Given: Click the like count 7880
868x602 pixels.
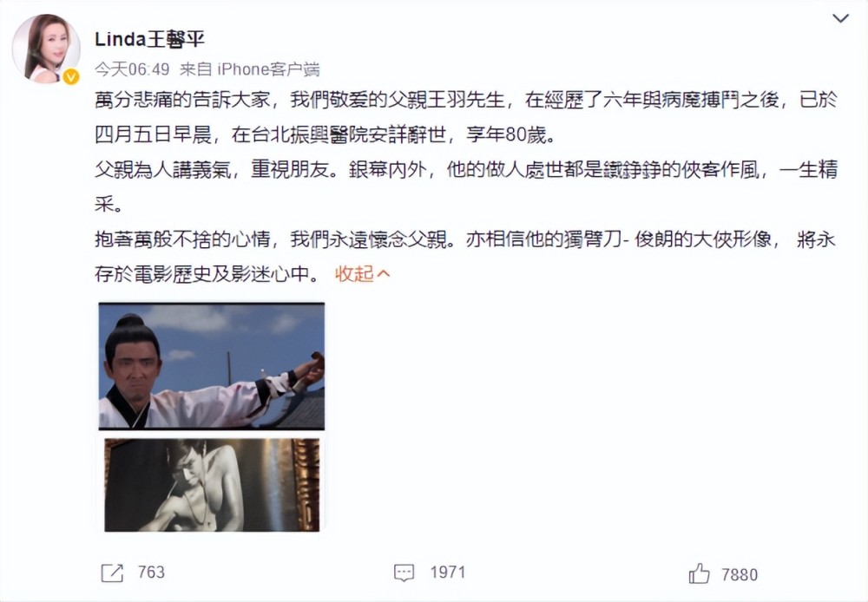Looking at the screenshot, I should pos(740,575).
